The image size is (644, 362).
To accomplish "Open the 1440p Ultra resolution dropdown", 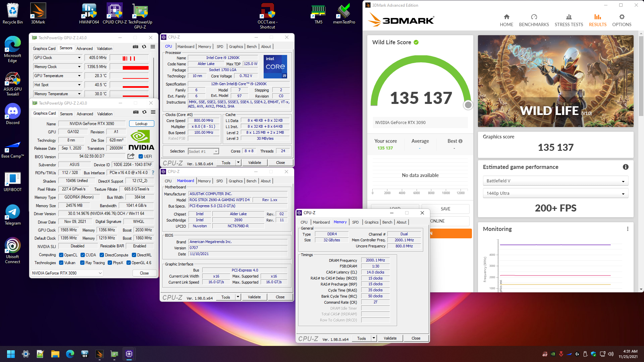I will (x=555, y=193).
